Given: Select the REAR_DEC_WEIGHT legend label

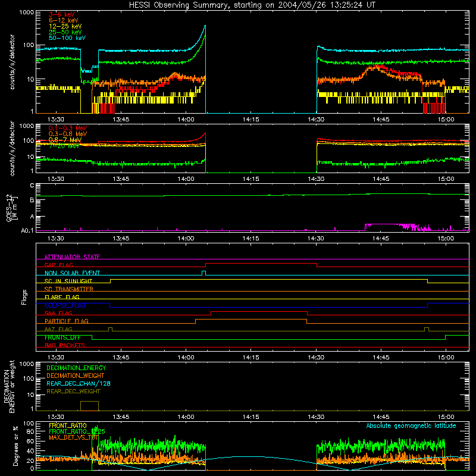Looking at the screenshot, I should [x=73, y=392].
